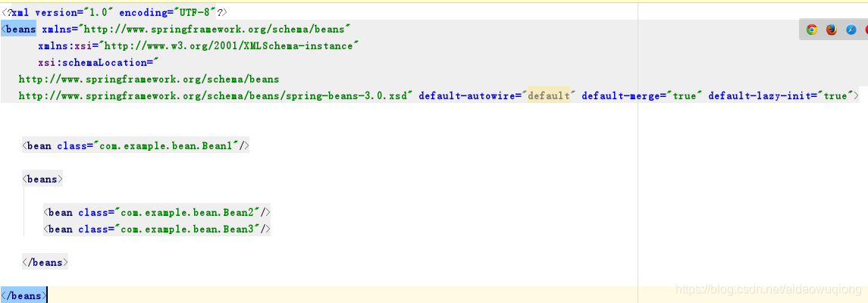
Task: Click the nested opening <beans> tag
Action: point(42,179)
